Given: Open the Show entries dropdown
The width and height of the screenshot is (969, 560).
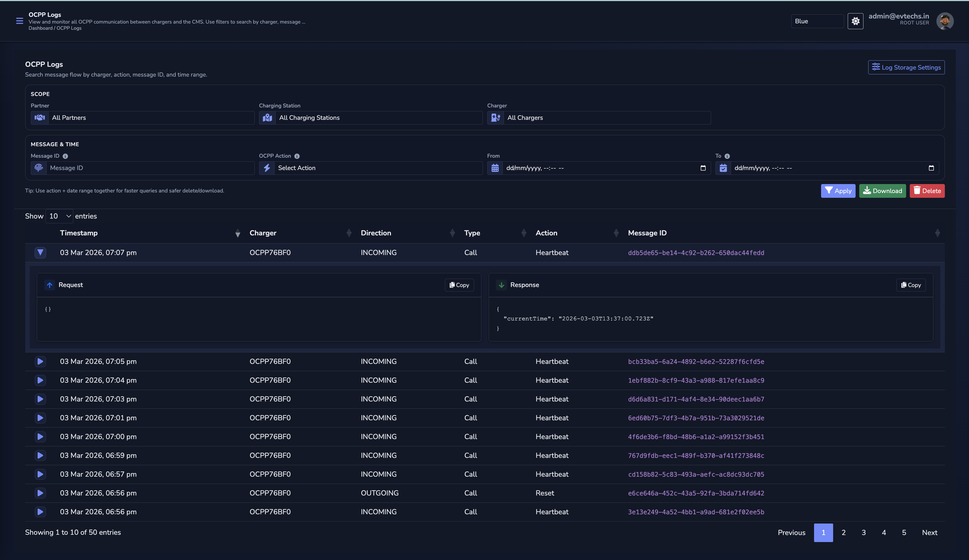Looking at the screenshot, I should (59, 216).
